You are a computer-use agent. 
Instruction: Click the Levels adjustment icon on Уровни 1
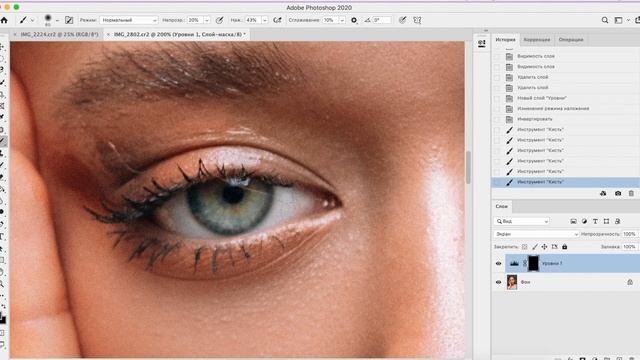[514, 264]
